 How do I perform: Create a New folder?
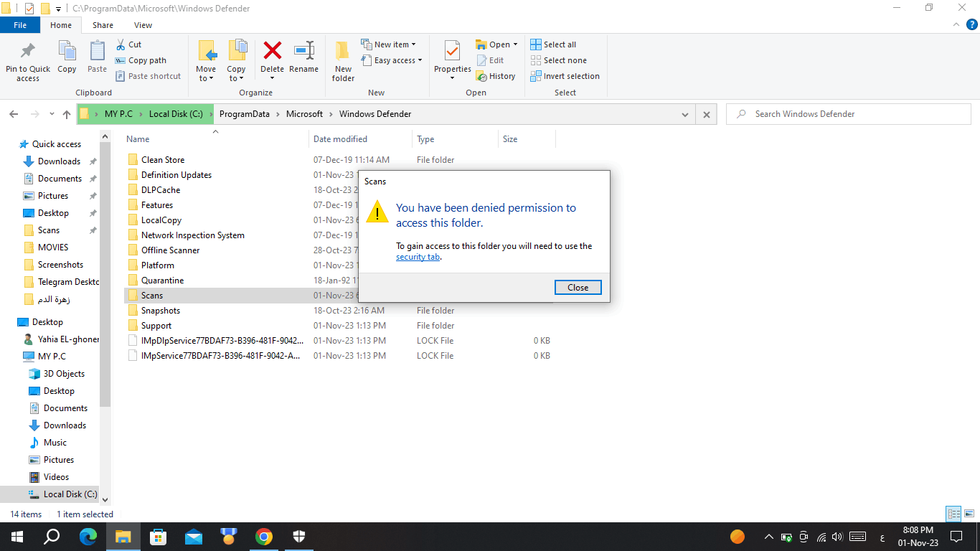343,61
